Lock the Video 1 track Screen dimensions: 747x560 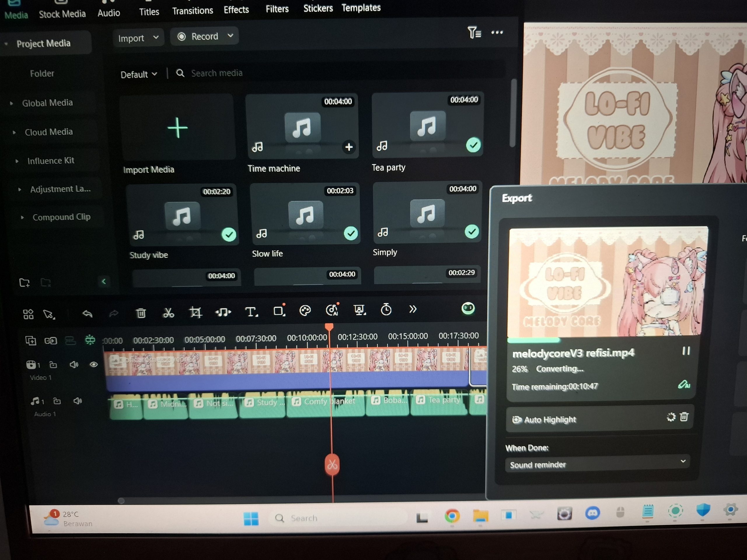pos(53,365)
